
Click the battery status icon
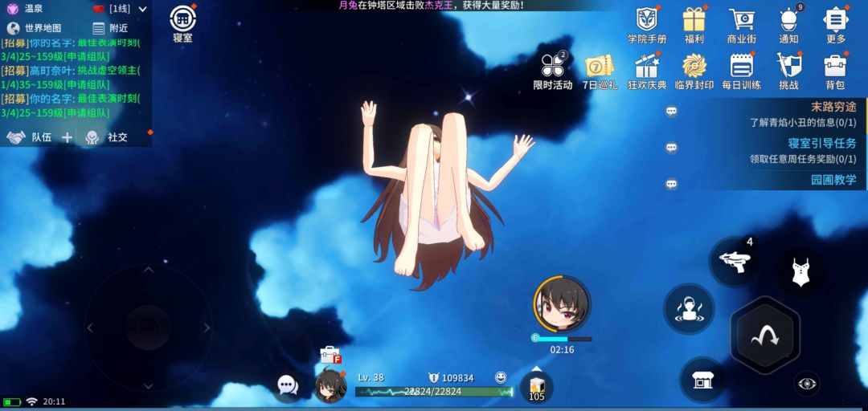point(11,401)
